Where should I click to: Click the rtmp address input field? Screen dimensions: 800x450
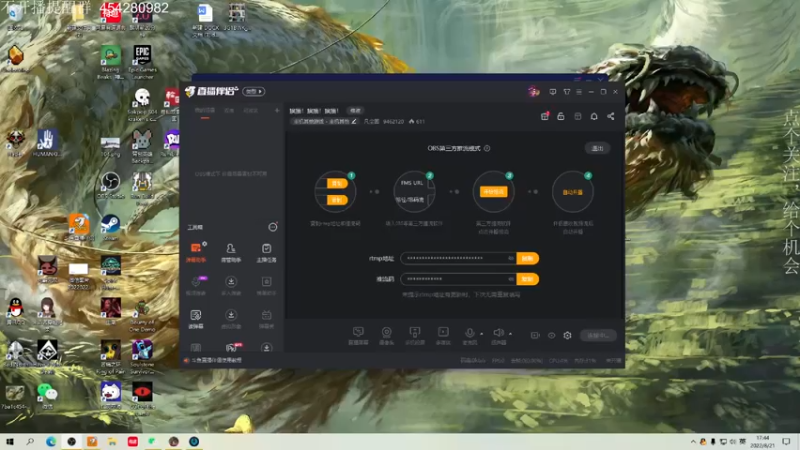(458, 258)
